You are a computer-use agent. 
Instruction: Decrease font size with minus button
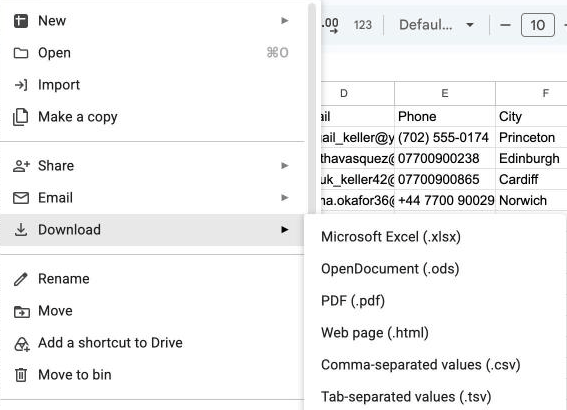(505, 25)
